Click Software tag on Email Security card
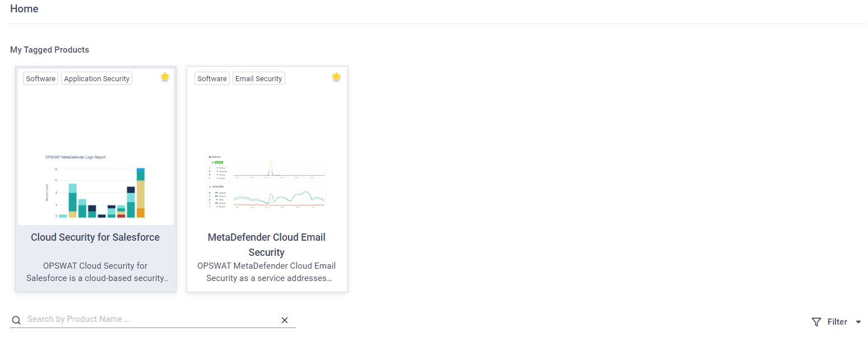Viewport: 868px width, 351px height. pyautogui.click(x=212, y=78)
